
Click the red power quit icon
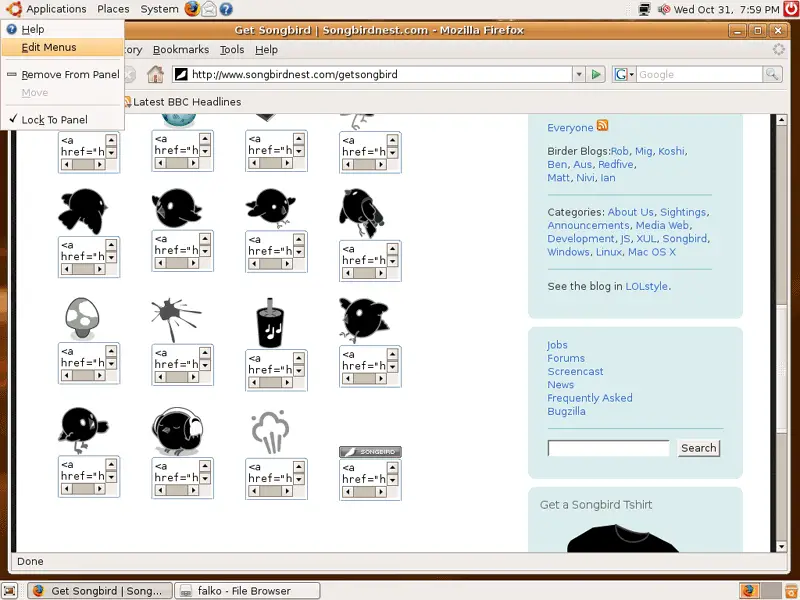point(792,9)
